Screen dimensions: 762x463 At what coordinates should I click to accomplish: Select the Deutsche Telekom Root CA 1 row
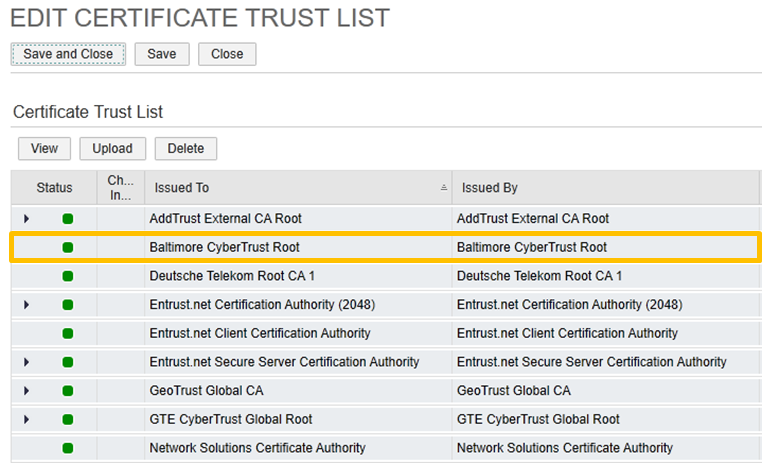pos(300,276)
